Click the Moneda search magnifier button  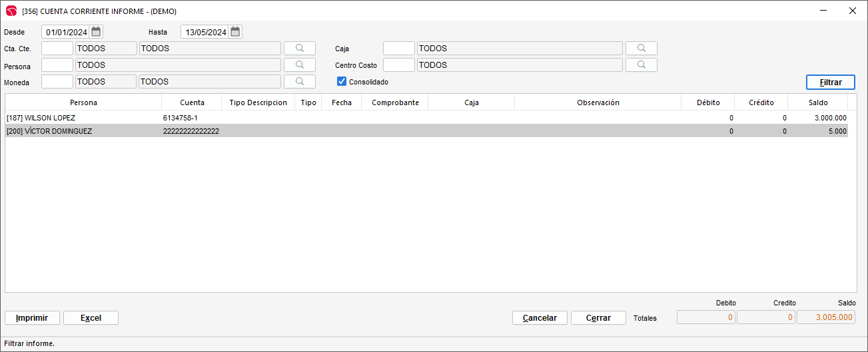point(300,82)
